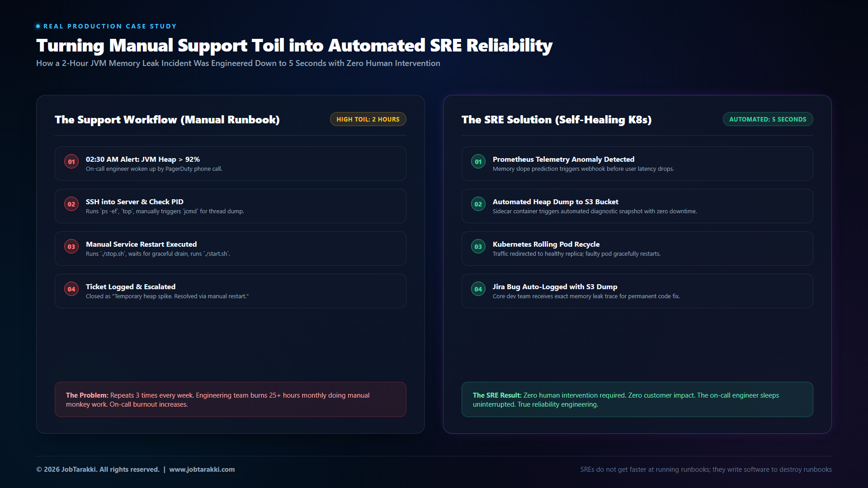Click the red 04 step badge
Viewport: 868px width, 488px height.
click(71, 289)
